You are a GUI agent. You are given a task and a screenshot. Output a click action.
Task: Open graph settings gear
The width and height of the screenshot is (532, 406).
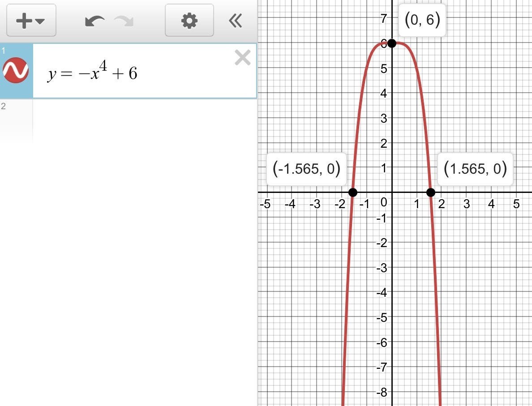(189, 20)
